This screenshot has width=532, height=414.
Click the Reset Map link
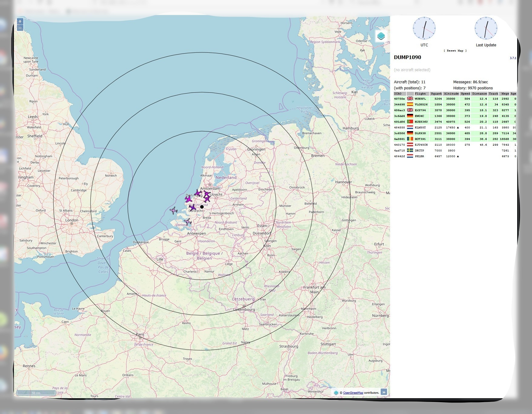point(455,51)
